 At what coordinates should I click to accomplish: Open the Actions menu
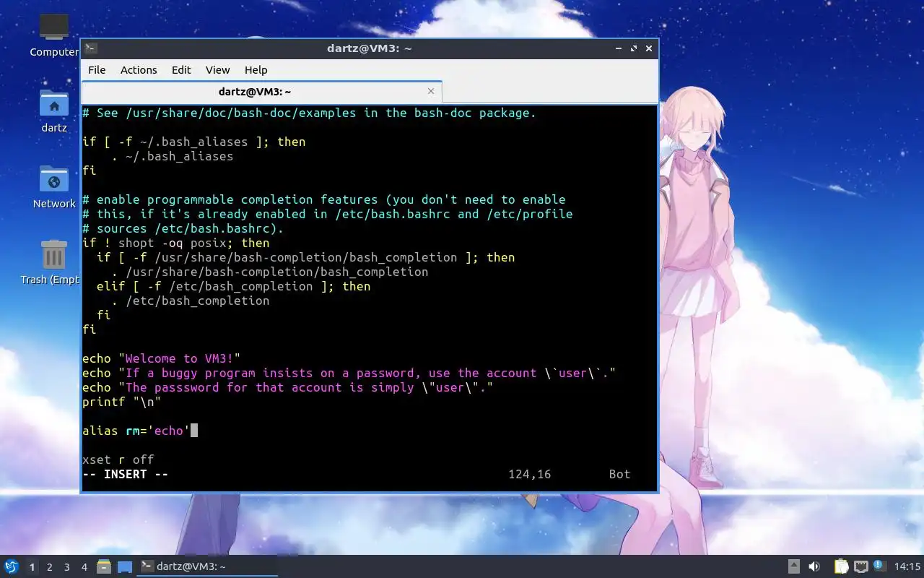[139, 69]
